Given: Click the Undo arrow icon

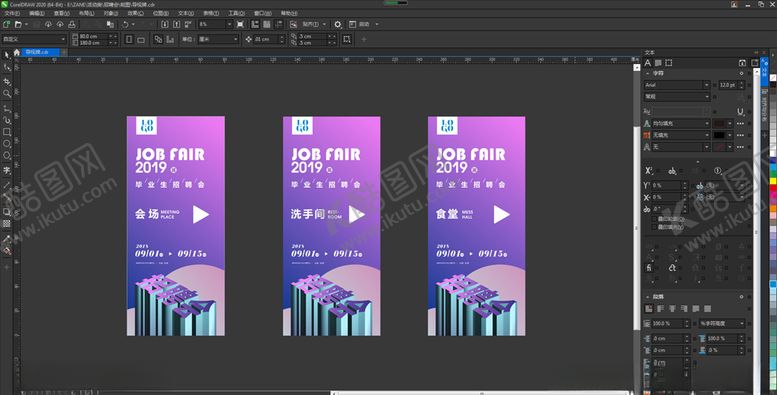Looking at the screenshot, I should (x=126, y=24).
